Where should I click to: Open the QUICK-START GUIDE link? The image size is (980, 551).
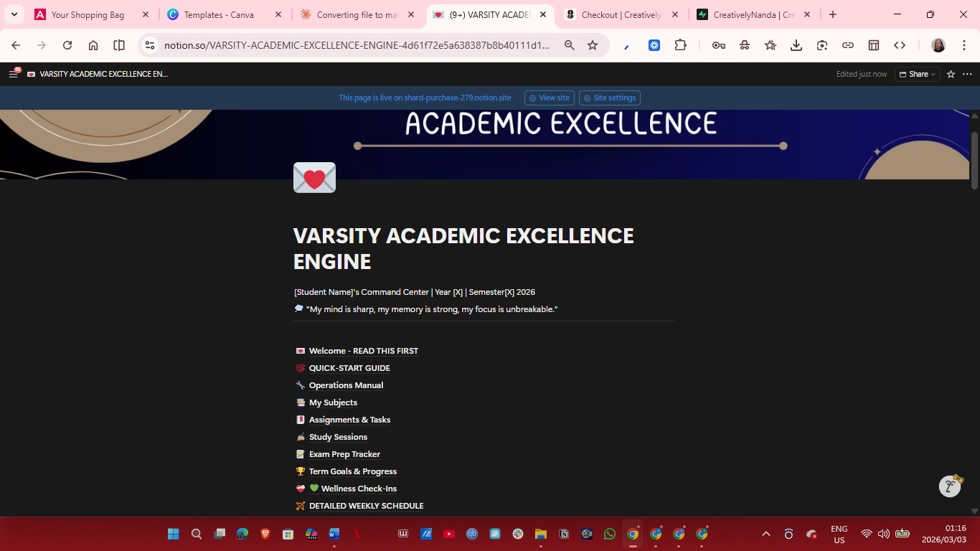349,367
